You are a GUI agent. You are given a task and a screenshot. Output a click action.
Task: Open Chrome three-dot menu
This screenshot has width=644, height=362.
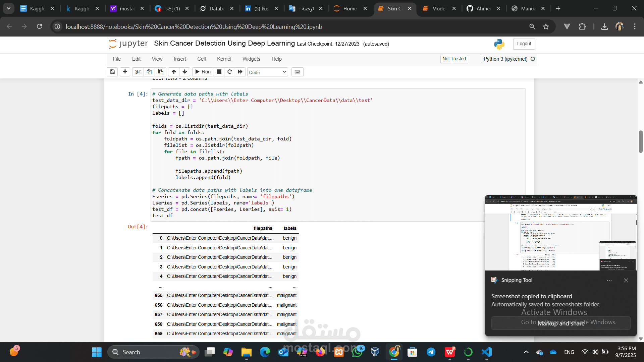(635, 26)
